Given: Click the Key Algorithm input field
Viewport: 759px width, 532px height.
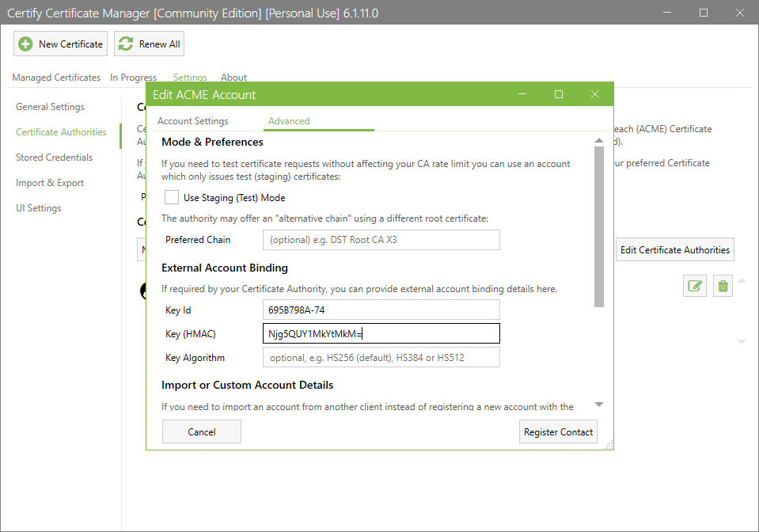Looking at the screenshot, I should coord(381,358).
